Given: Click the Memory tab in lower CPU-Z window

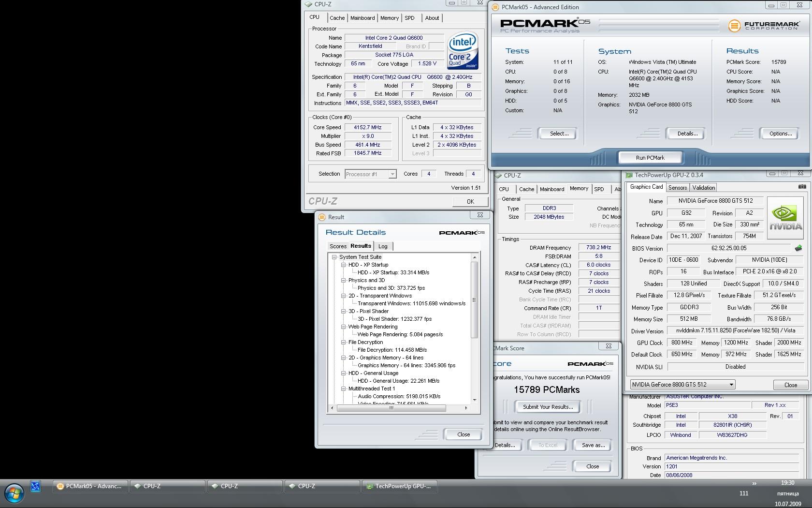Looking at the screenshot, I should [x=579, y=189].
